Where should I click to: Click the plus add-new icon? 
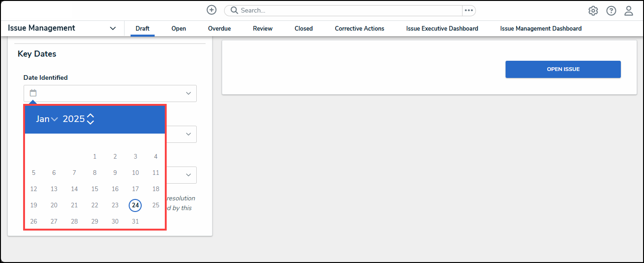click(x=212, y=10)
